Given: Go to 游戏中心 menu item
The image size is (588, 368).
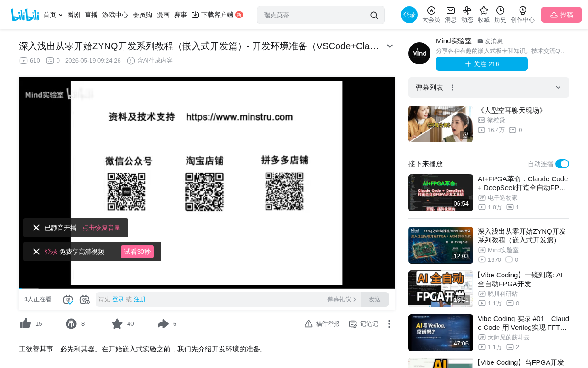Looking at the screenshot, I should point(115,15).
